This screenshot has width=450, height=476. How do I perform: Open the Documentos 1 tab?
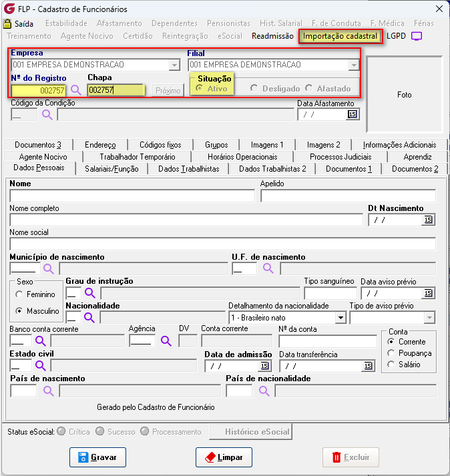349,169
